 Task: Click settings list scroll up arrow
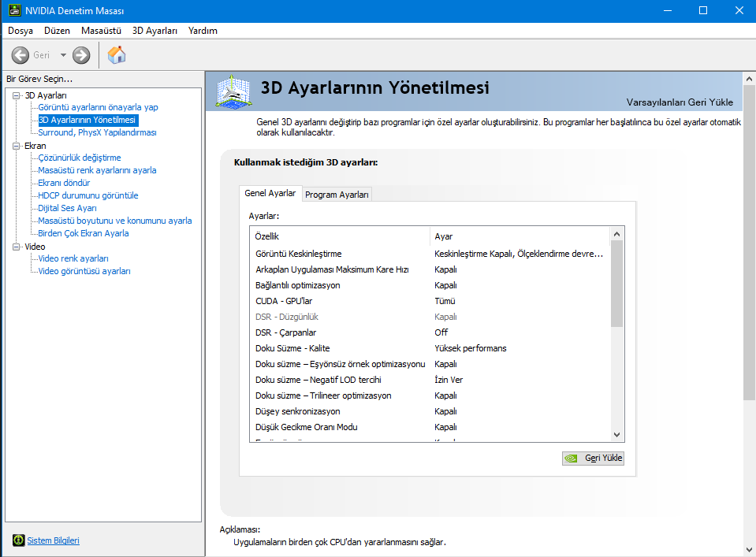[x=616, y=234]
